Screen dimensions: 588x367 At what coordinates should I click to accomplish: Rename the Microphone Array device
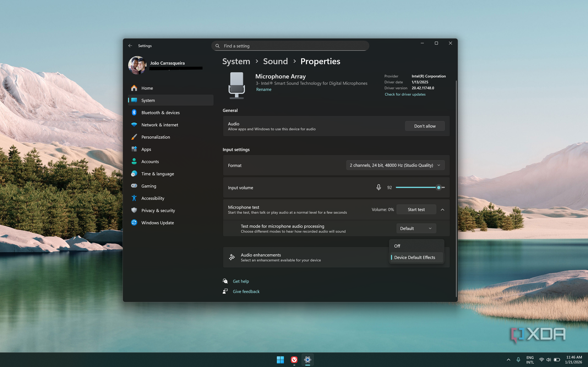pos(264,90)
